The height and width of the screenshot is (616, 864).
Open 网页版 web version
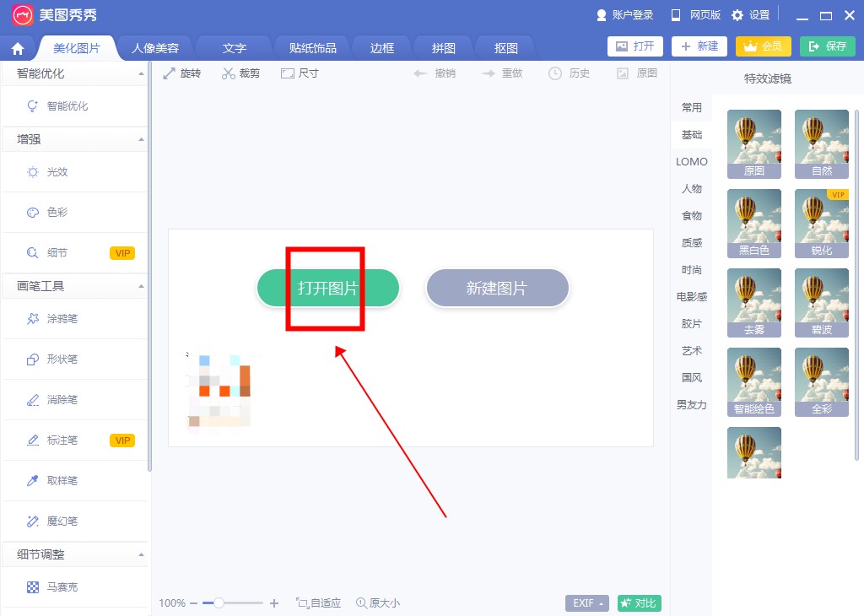(x=695, y=15)
